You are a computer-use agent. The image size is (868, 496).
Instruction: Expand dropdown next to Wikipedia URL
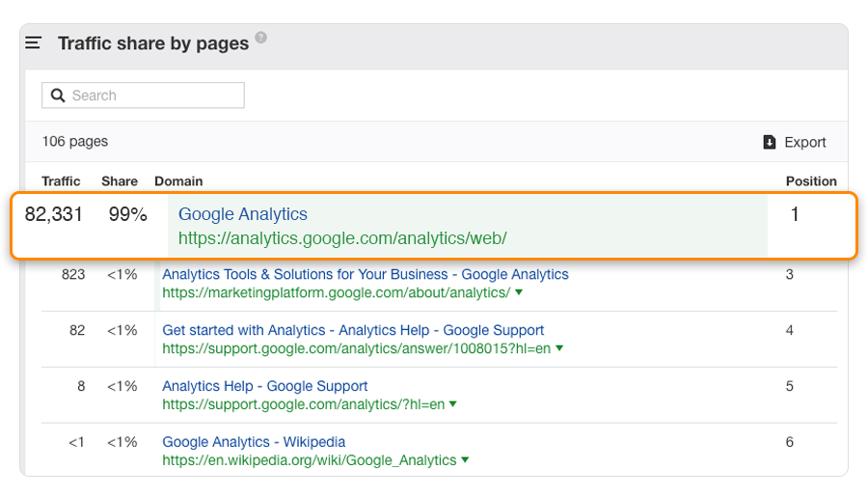pyautogui.click(x=465, y=460)
